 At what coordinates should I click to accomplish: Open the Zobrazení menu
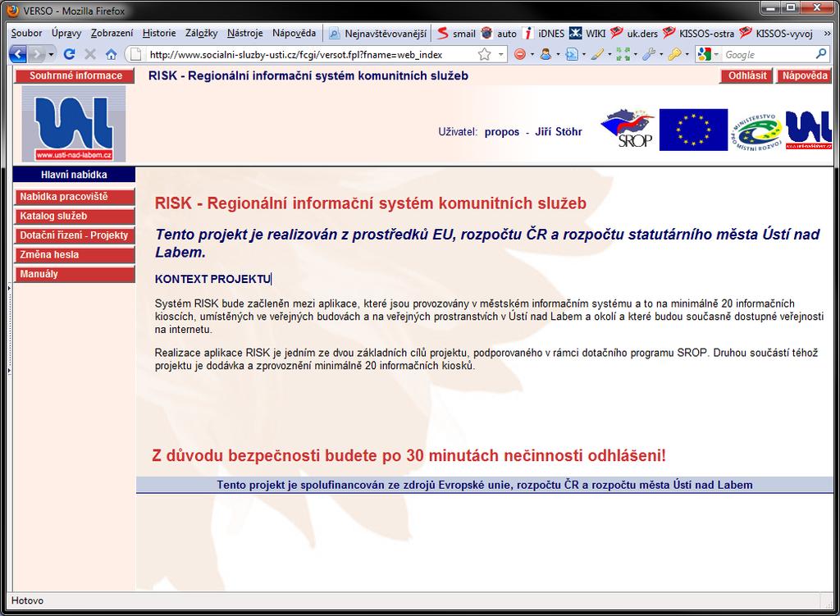(x=112, y=33)
